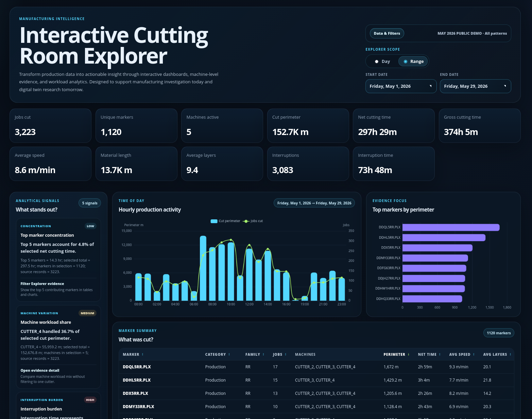
Task: Click the 3h 4m net time cell
Action: tap(424, 380)
